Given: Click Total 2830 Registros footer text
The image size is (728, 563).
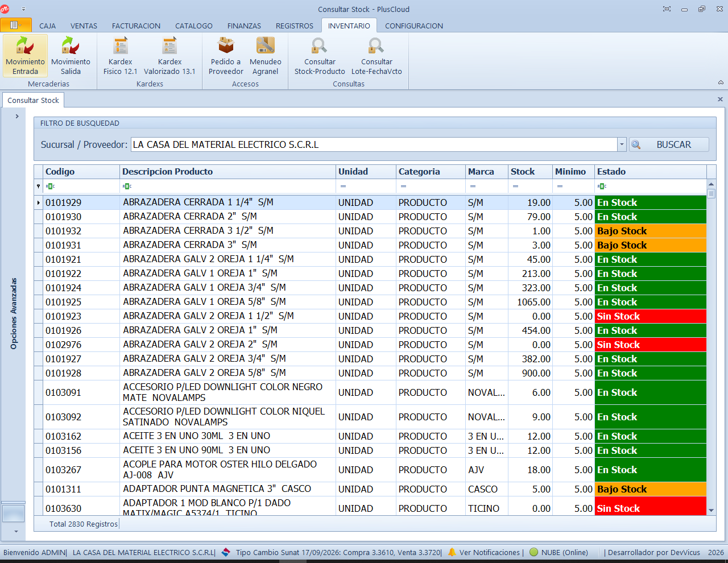Looking at the screenshot, I should pos(83,524).
